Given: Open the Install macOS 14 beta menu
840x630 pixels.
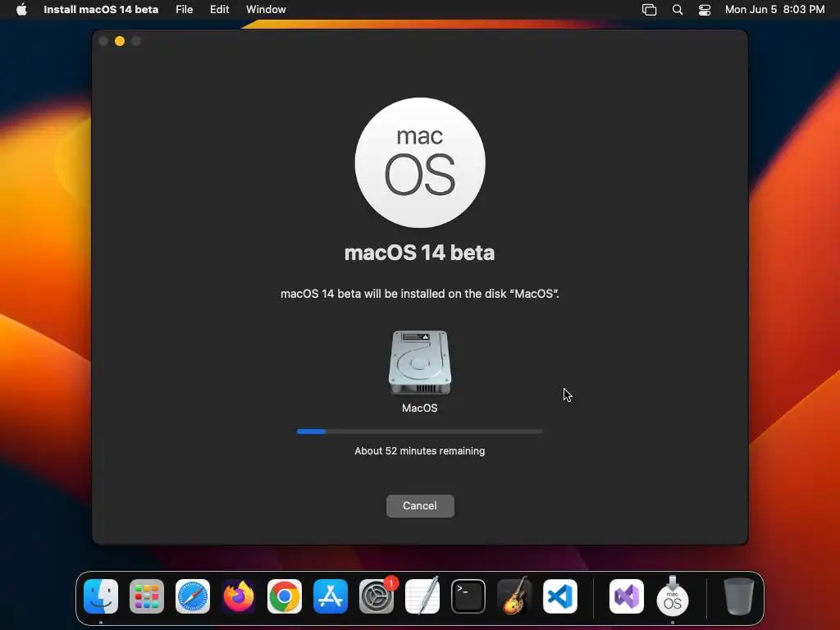Looking at the screenshot, I should pyautogui.click(x=101, y=10).
